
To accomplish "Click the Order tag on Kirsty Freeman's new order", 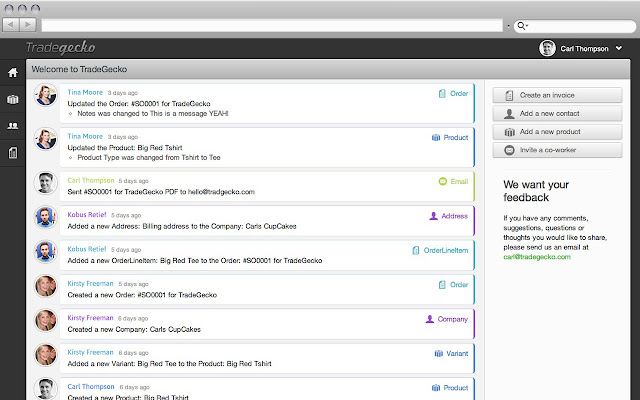I will (453, 284).
